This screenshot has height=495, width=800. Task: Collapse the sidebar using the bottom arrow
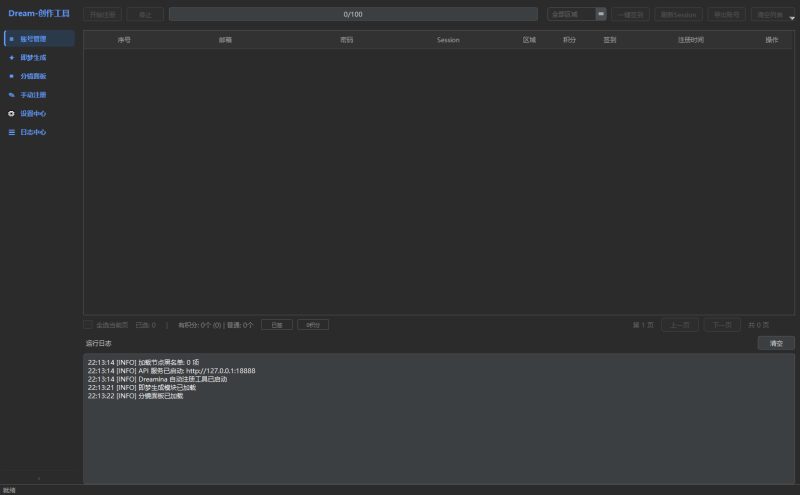click(39, 478)
